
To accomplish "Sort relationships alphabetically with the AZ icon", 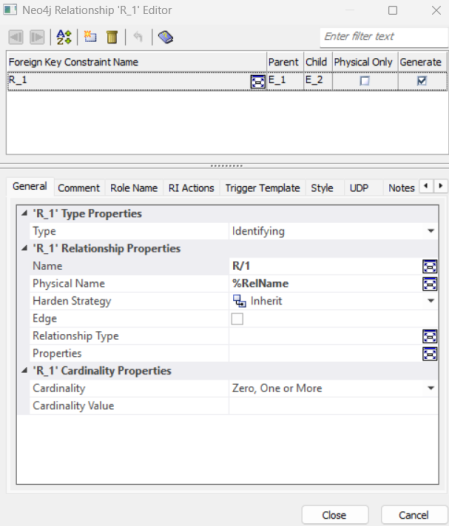I will (64, 37).
